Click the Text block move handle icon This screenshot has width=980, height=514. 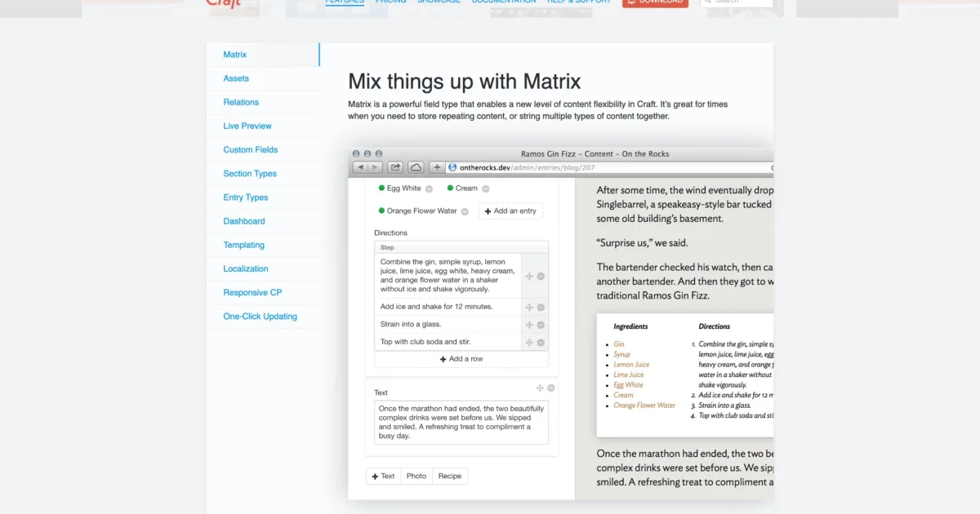tap(540, 388)
